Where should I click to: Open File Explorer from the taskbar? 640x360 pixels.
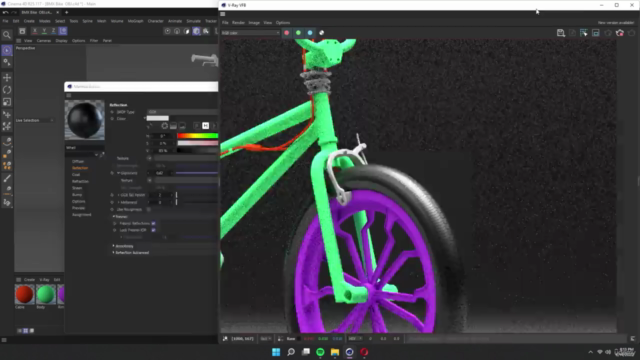pos(335,352)
